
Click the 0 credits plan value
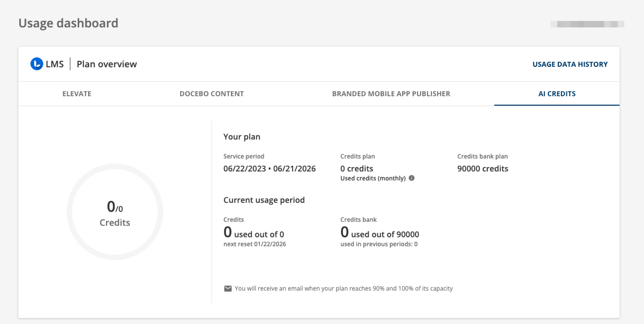coord(357,168)
